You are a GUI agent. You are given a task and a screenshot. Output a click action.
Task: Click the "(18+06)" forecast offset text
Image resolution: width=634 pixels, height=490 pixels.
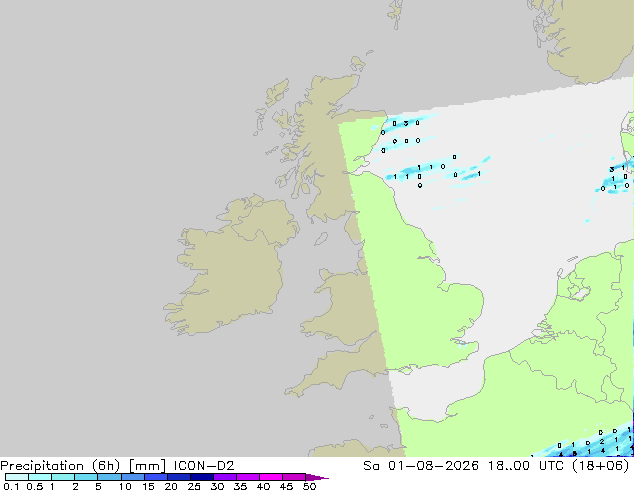click(x=601, y=466)
